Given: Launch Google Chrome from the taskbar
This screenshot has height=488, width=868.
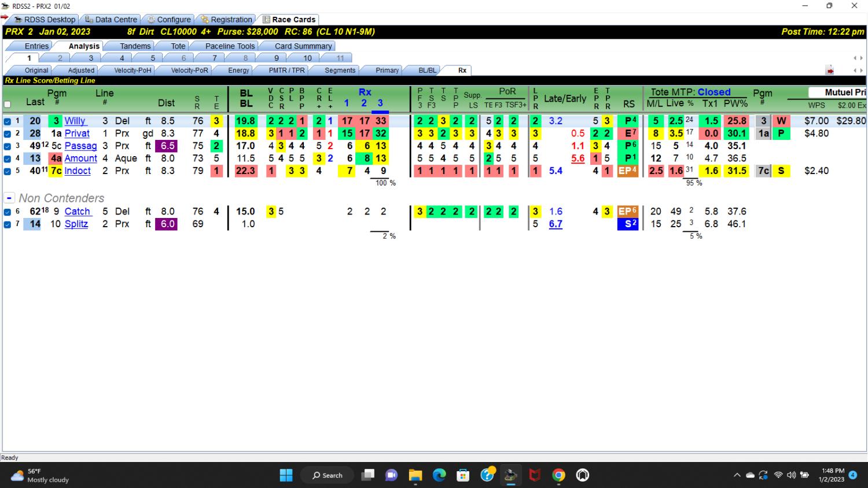Looking at the screenshot, I should click(x=558, y=475).
